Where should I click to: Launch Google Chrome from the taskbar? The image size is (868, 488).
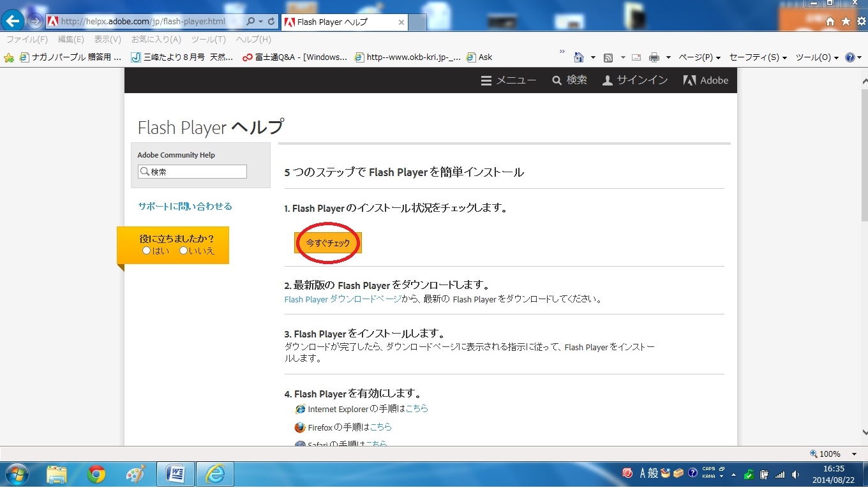pyautogui.click(x=96, y=474)
